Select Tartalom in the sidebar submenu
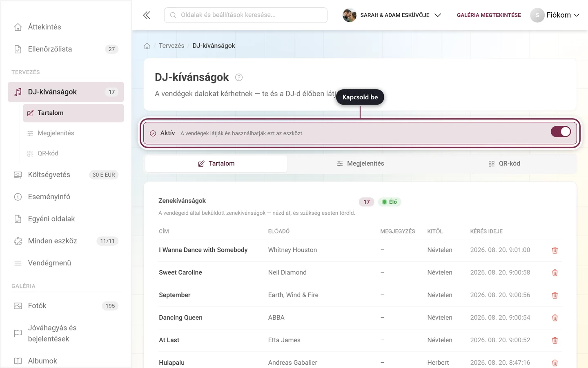This screenshot has height=368, width=588. click(x=73, y=113)
